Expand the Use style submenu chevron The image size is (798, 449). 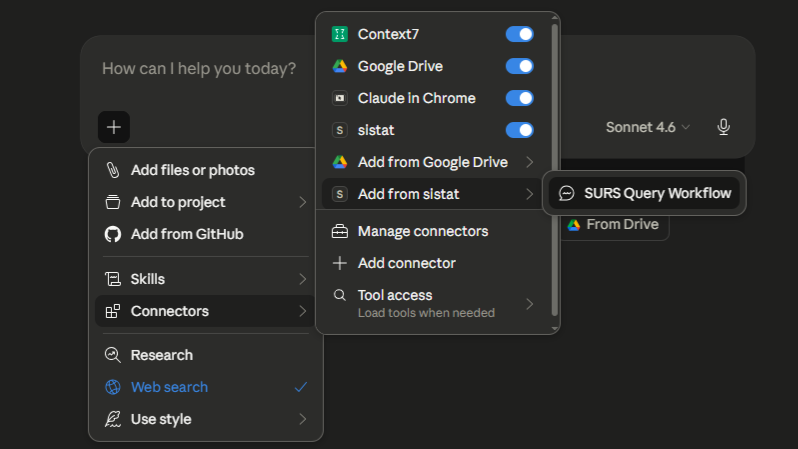point(302,419)
